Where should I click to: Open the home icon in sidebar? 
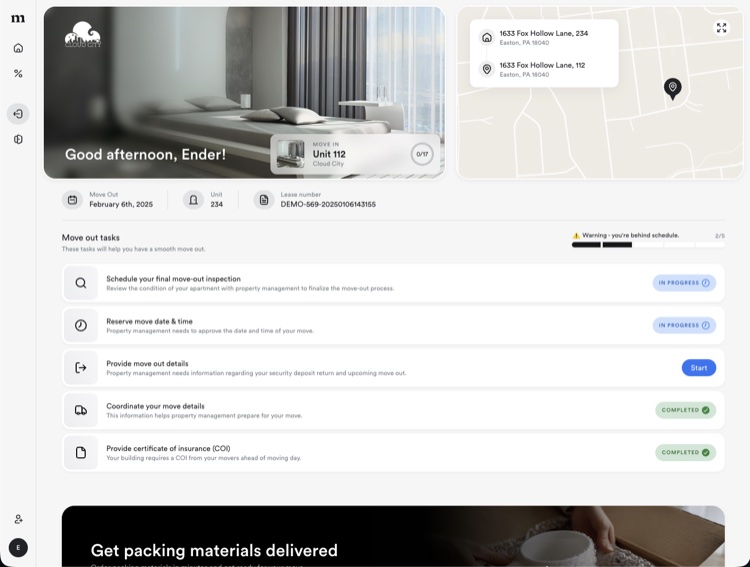tap(18, 48)
